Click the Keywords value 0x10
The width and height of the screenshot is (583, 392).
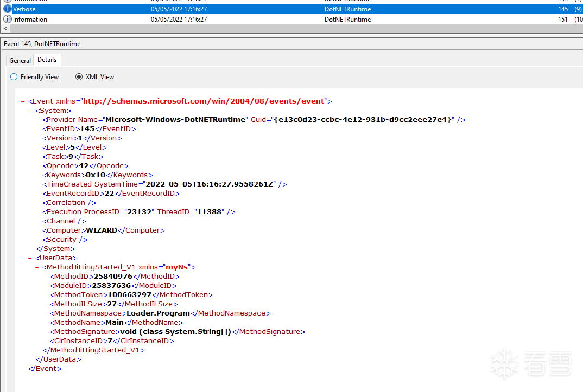(x=96, y=175)
